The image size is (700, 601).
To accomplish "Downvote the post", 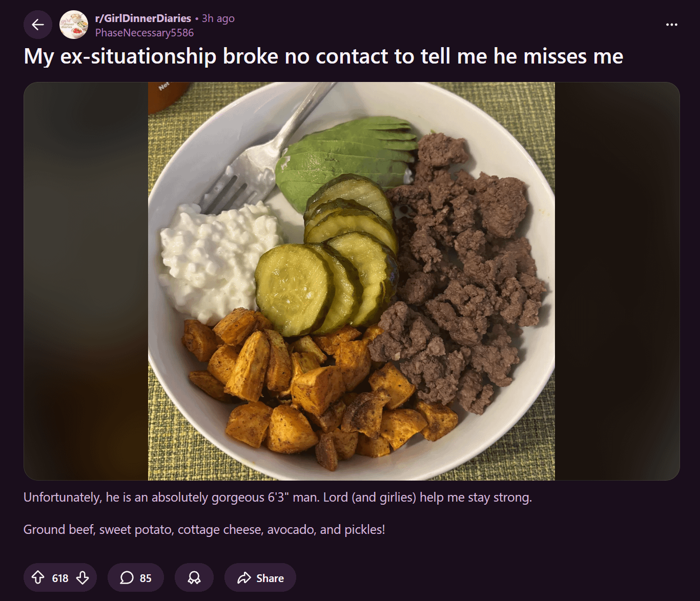I will pyautogui.click(x=83, y=577).
